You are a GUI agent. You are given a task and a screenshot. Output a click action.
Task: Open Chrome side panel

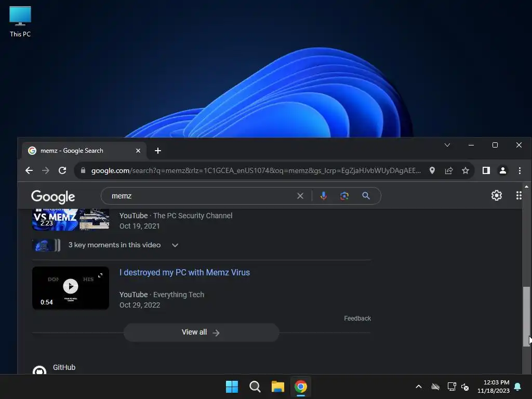coord(486,170)
